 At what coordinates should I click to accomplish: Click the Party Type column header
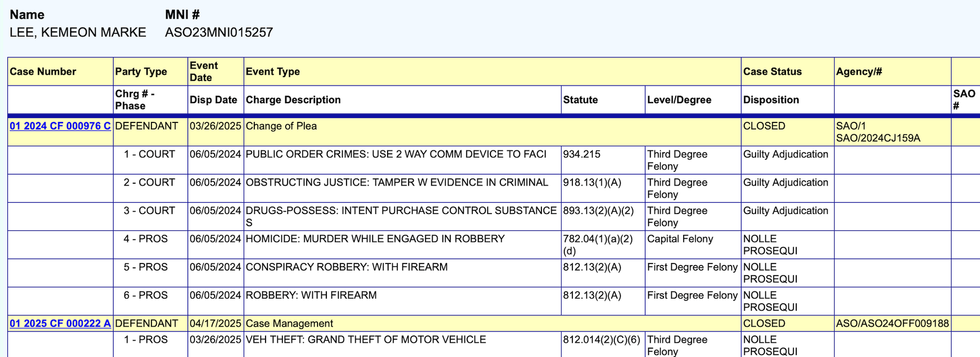pyautogui.click(x=141, y=71)
